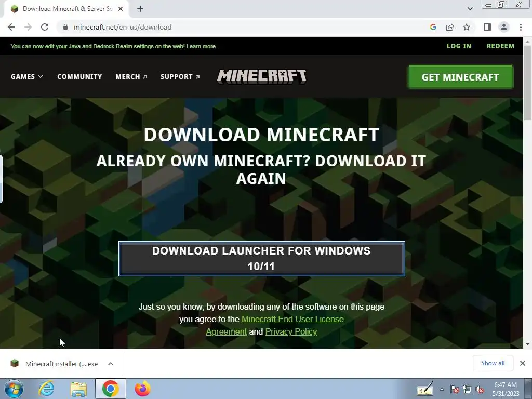
Task: Open the Privacy Policy link
Action: [291, 331]
